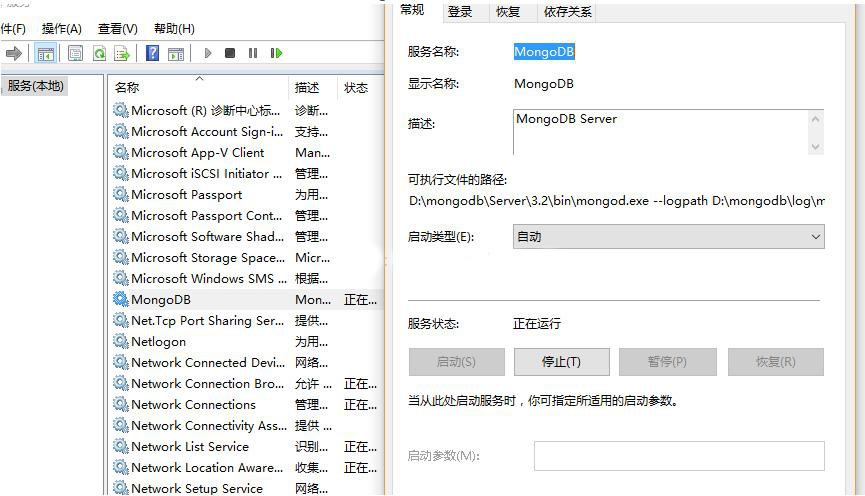Switch to the 登录 tab

click(460, 12)
